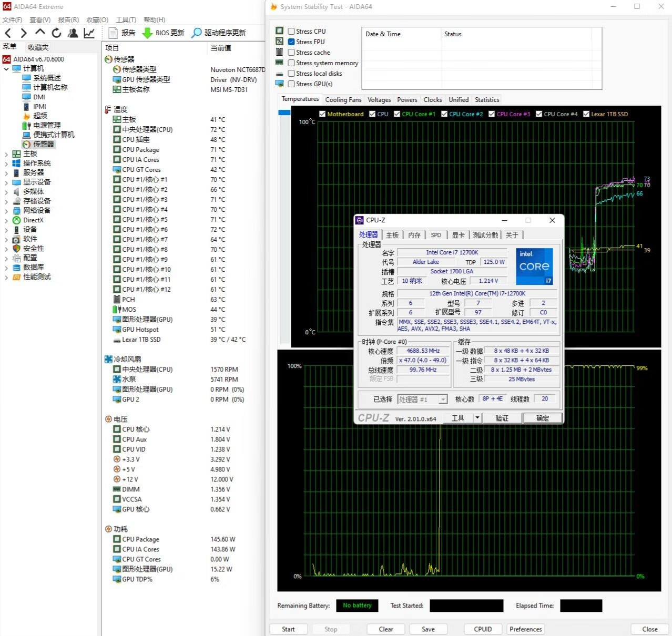Switch to Clocks tab
This screenshot has height=636, width=672.
pos(433,100)
